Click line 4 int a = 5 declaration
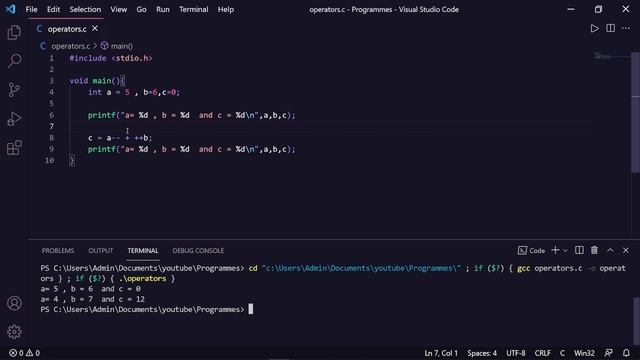The height and width of the screenshot is (360, 640). click(x=134, y=92)
